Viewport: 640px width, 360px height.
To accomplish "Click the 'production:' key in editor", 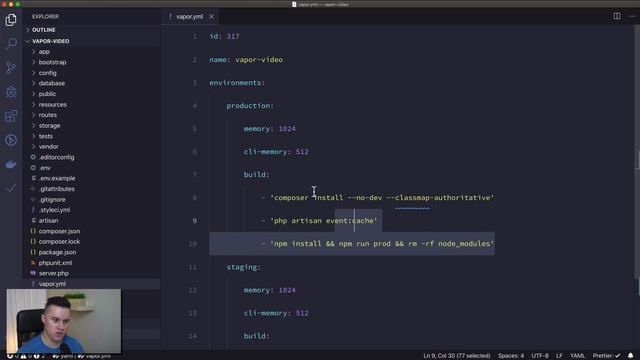I will [x=250, y=106].
